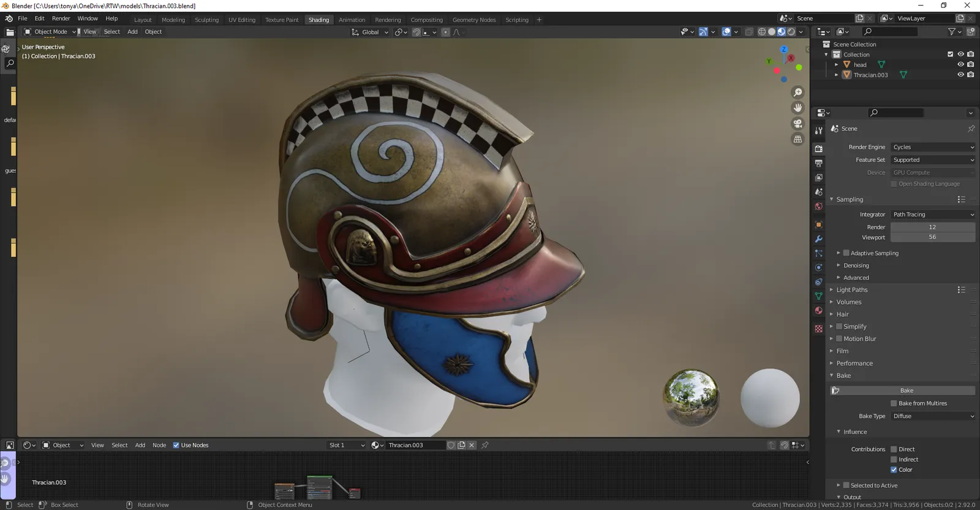Select rendered viewport shading
980x510 pixels.
pyautogui.click(x=791, y=32)
